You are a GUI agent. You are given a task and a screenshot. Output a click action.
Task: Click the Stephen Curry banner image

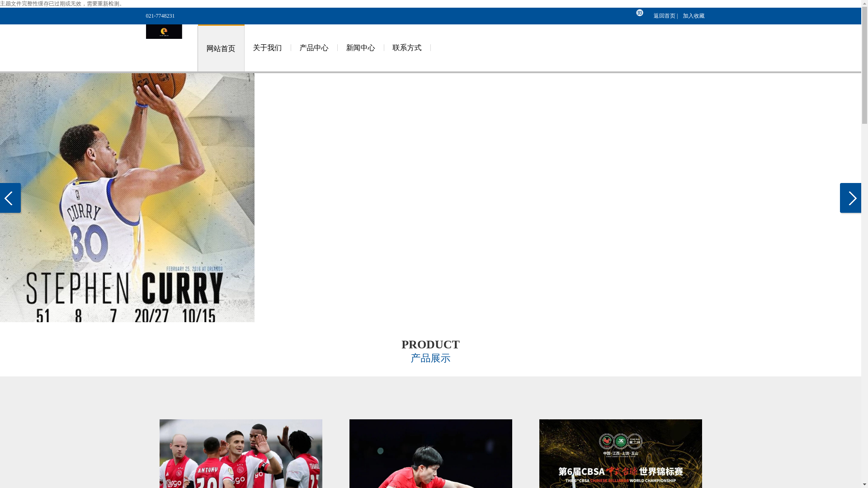(127, 197)
